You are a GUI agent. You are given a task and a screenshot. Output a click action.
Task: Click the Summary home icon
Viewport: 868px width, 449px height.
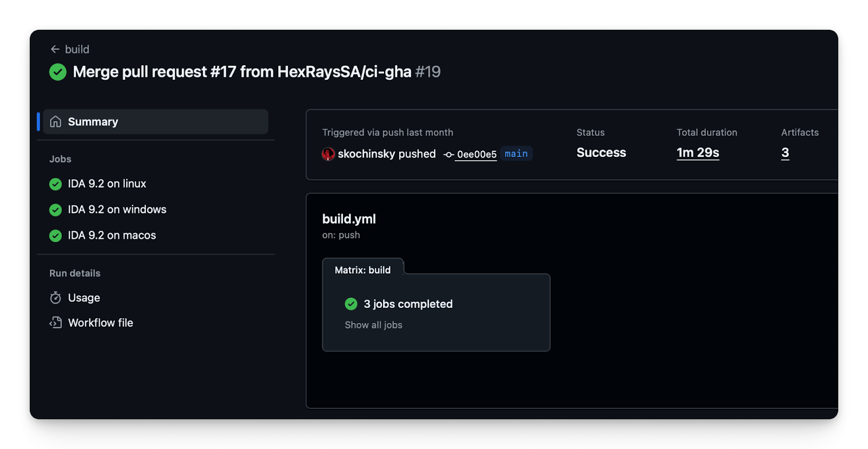55,122
